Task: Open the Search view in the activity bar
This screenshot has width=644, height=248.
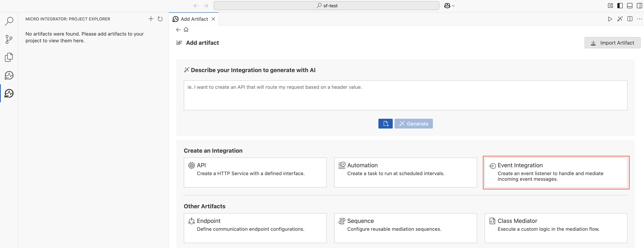Action: click(x=9, y=21)
